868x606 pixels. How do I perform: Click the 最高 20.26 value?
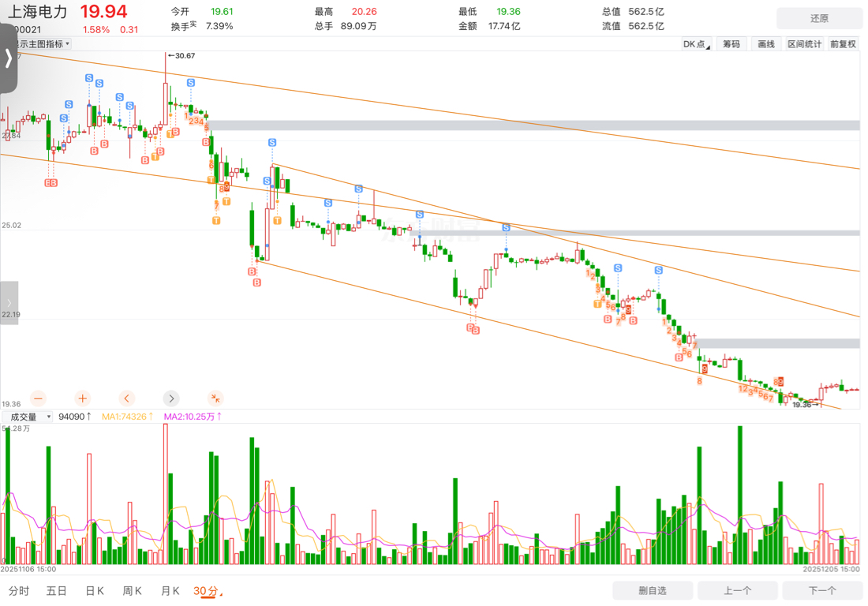(x=365, y=12)
